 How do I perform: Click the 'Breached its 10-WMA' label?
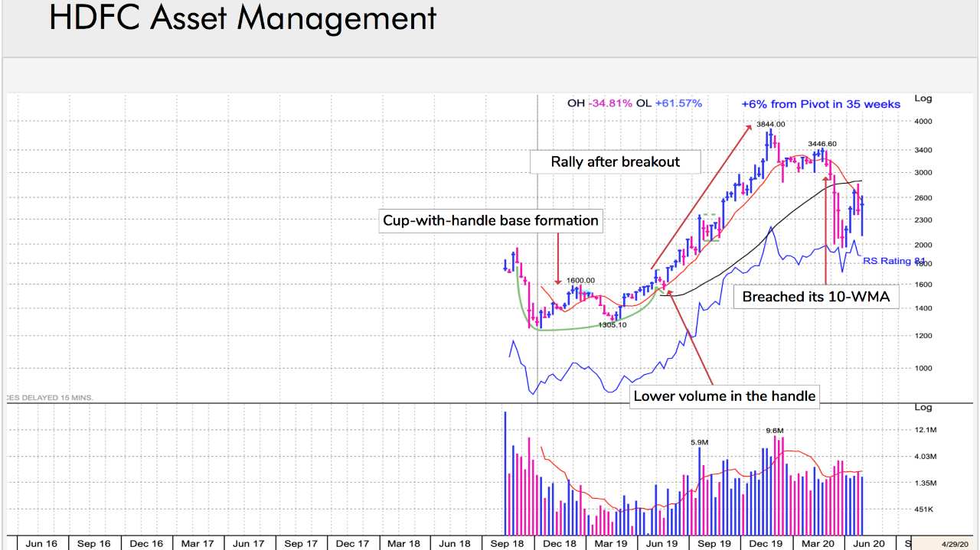(817, 297)
